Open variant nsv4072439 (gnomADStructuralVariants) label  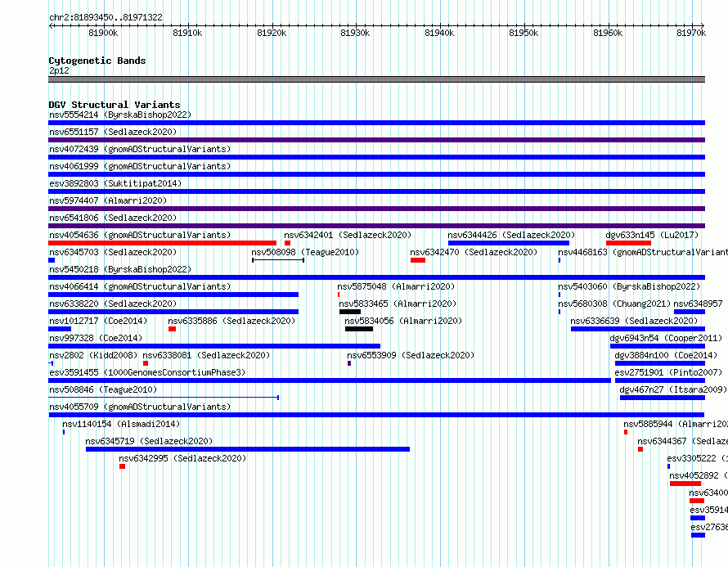pyautogui.click(x=140, y=149)
